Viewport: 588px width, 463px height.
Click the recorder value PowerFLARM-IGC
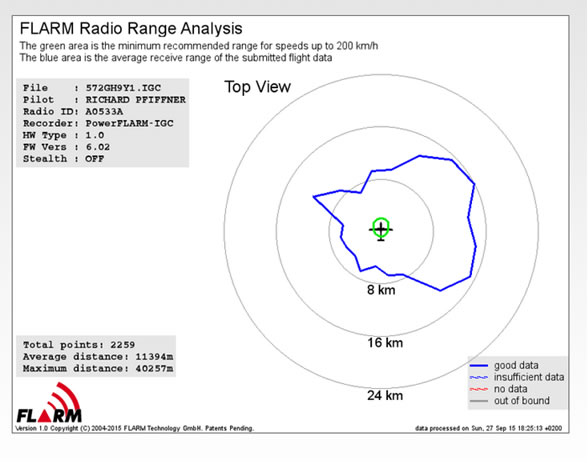[129, 123]
